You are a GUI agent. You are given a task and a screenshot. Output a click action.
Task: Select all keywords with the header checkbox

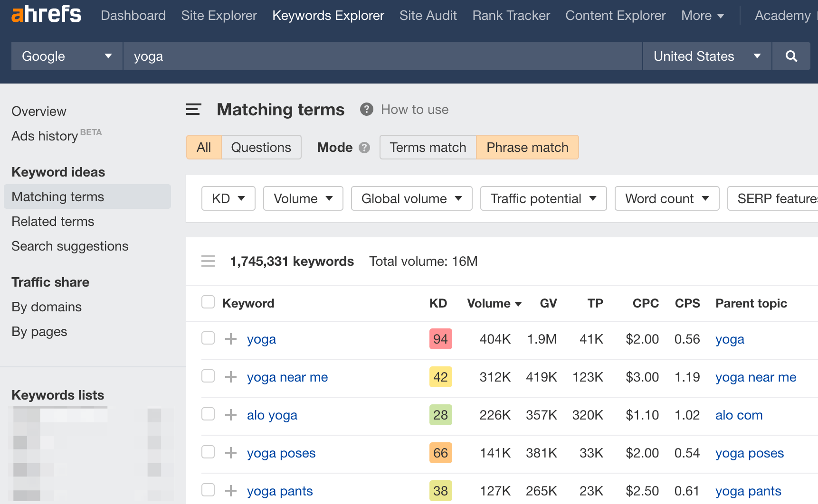(x=208, y=302)
